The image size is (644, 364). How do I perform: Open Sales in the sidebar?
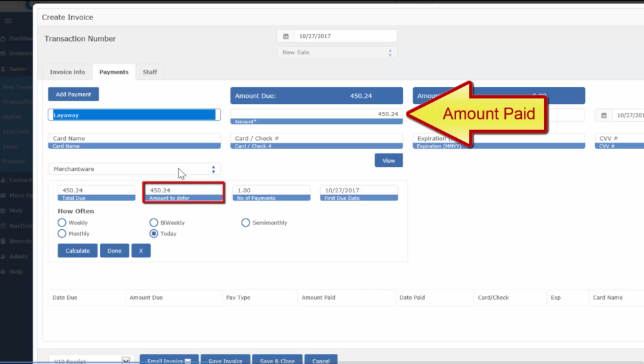click(x=16, y=69)
